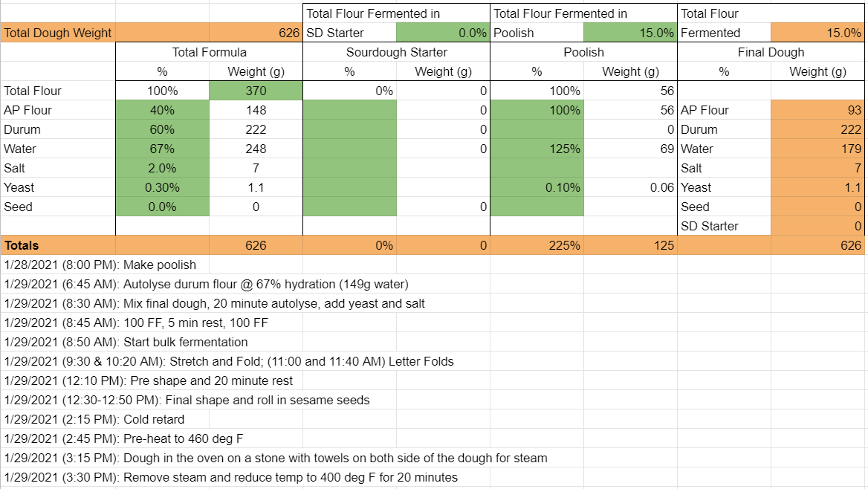The height and width of the screenshot is (489, 868).
Task: Click the SD Starter 0.0% green cell
Action: coord(442,33)
